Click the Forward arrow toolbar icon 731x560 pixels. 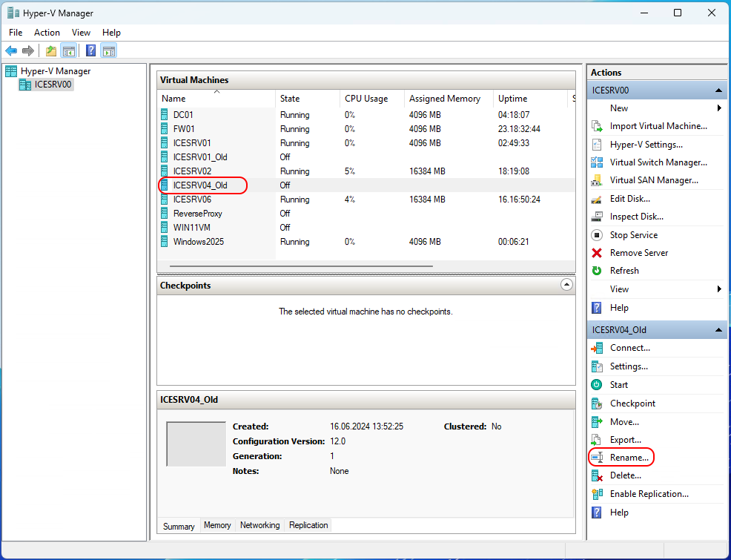click(28, 51)
